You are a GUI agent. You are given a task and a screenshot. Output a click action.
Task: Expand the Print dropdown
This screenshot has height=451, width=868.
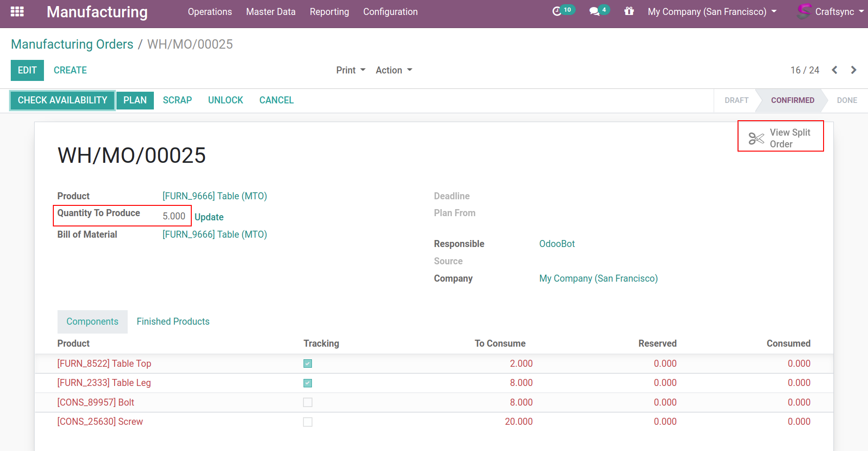point(350,70)
